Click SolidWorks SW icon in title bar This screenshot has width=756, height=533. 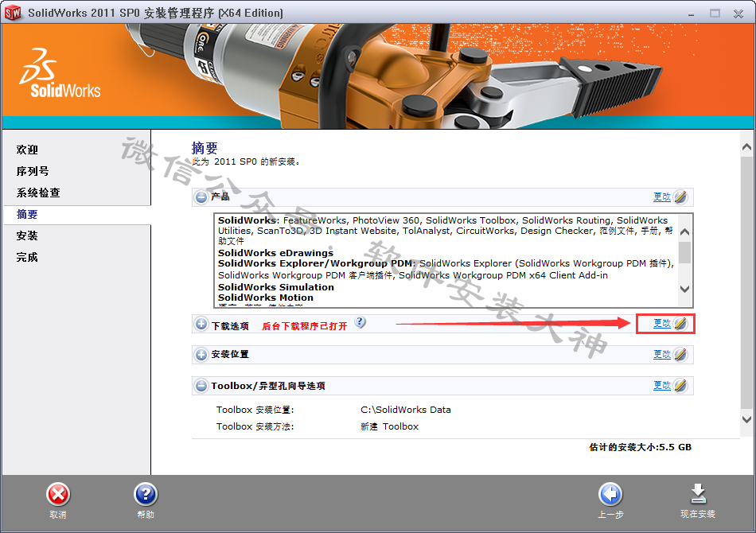[13, 13]
